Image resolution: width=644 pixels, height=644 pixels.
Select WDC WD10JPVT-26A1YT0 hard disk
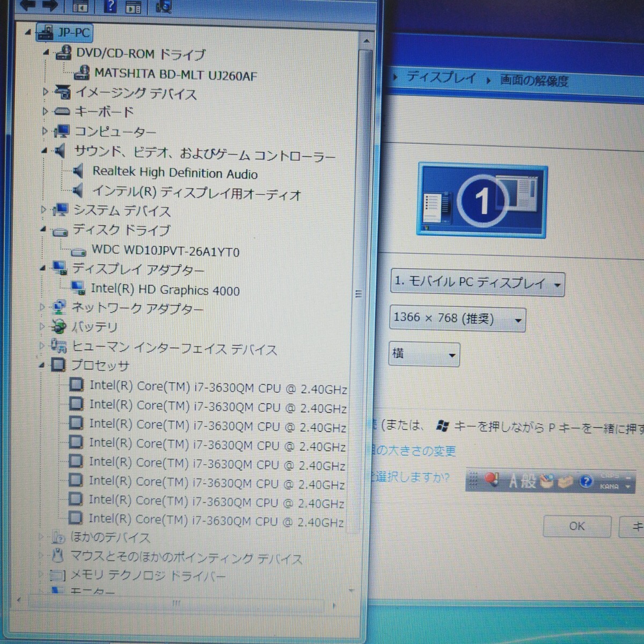click(165, 251)
